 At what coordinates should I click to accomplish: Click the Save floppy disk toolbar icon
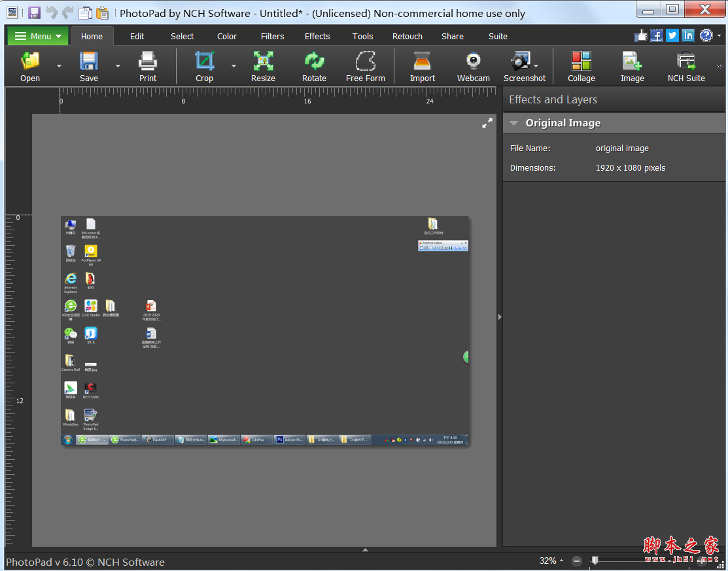89,61
